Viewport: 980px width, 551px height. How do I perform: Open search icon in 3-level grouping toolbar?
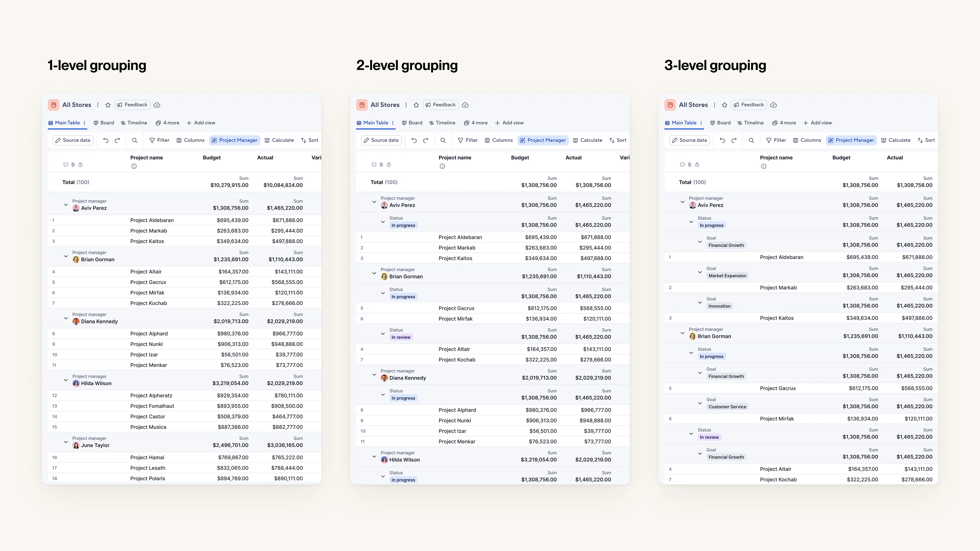tap(751, 140)
